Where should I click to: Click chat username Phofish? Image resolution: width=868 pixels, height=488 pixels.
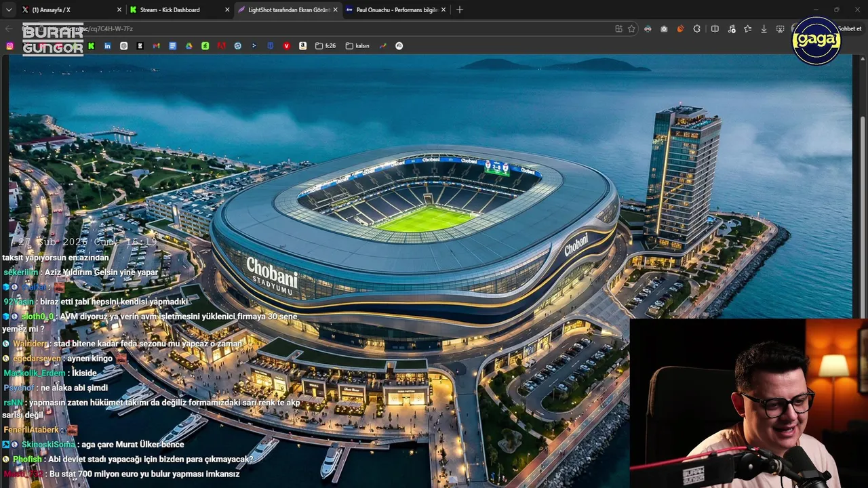click(27, 459)
